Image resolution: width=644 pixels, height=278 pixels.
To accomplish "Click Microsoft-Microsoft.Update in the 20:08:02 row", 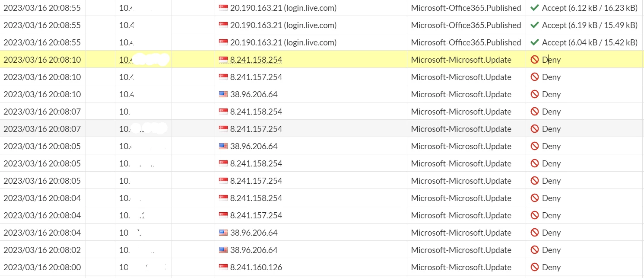I will click(x=461, y=250).
